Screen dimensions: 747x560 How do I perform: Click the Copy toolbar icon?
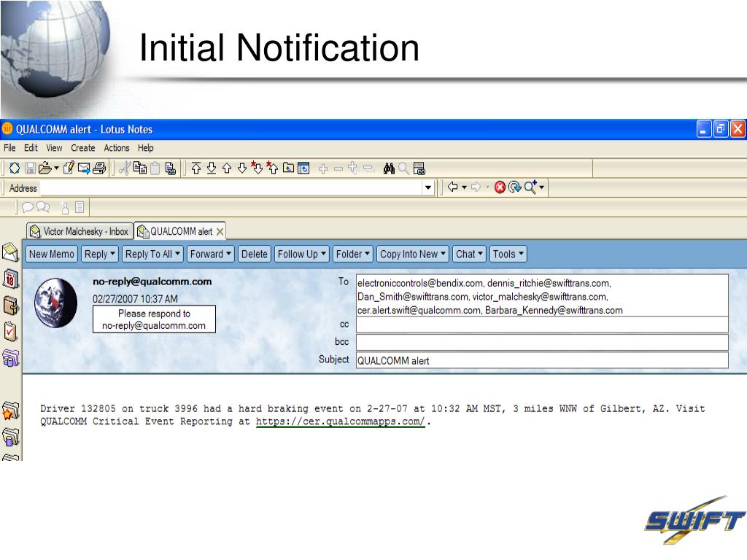(x=140, y=168)
